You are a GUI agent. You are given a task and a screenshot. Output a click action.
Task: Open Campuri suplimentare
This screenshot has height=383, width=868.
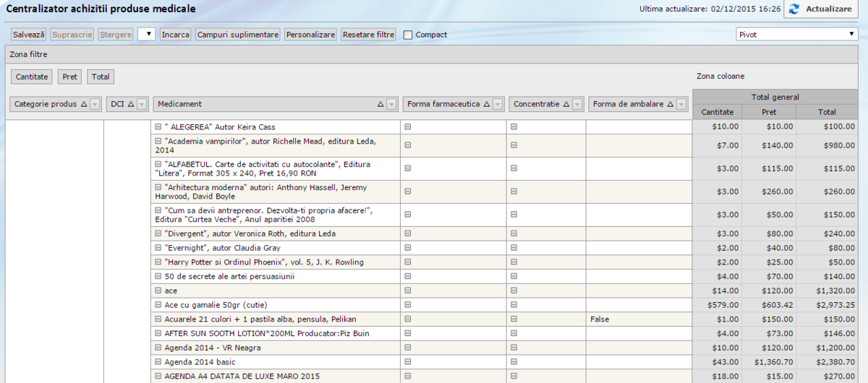[238, 34]
